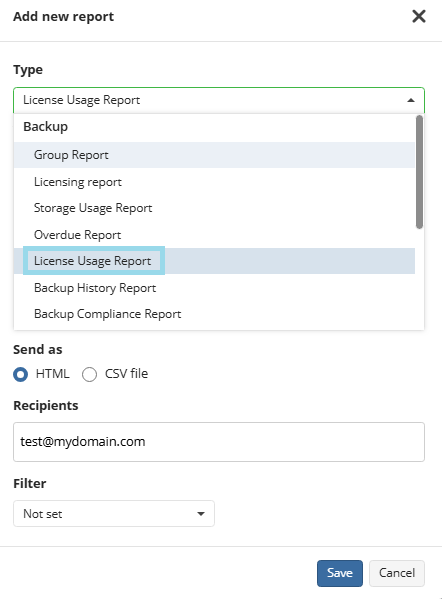The height and width of the screenshot is (599, 442).
Task: Click the CSV file label text
Action: (126, 374)
